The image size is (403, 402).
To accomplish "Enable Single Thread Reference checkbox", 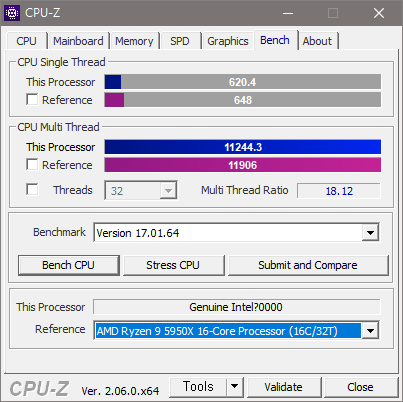I will point(32,99).
